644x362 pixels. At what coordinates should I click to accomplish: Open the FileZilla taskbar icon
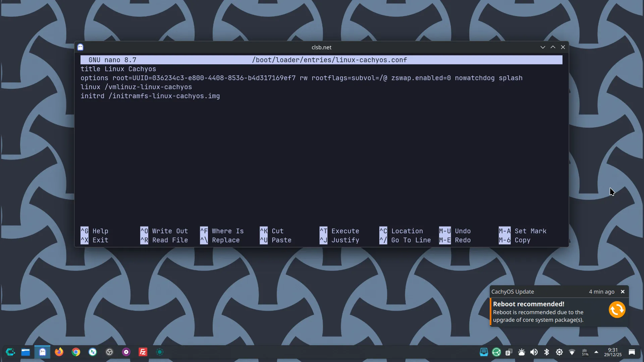tap(143, 352)
